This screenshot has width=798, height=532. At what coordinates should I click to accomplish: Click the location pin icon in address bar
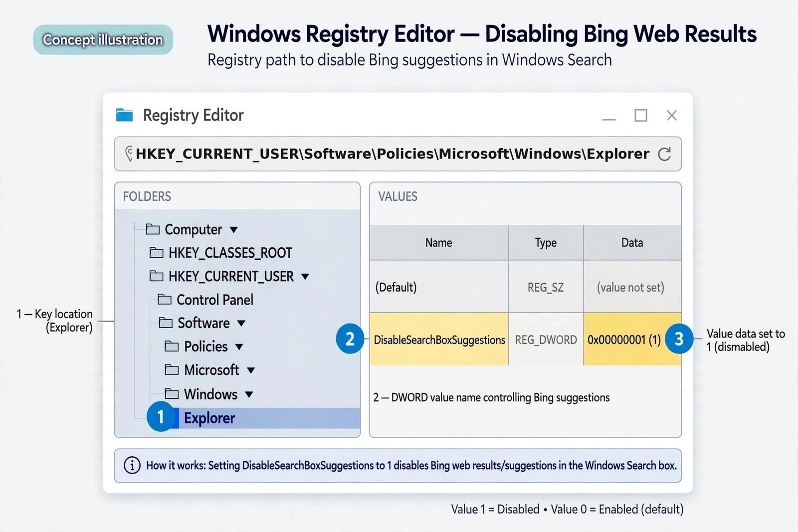tap(129, 154)
